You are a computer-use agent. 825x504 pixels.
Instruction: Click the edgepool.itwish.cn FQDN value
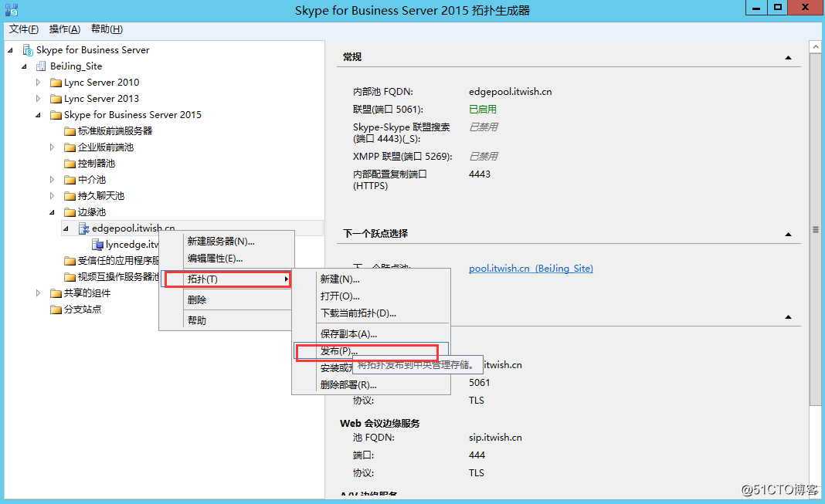click(x=511, y=92)
